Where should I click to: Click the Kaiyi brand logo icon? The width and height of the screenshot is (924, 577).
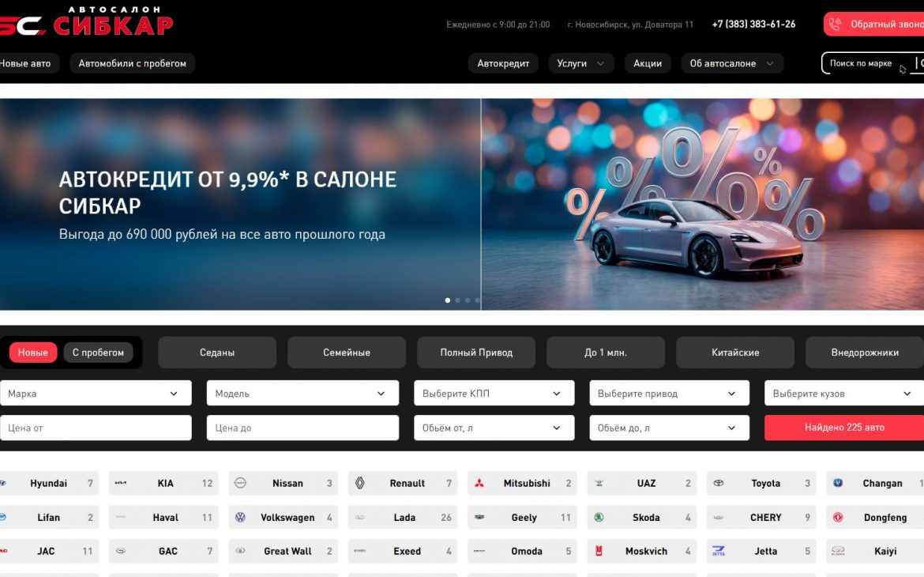pyautogui.click(x=838, y=551)
